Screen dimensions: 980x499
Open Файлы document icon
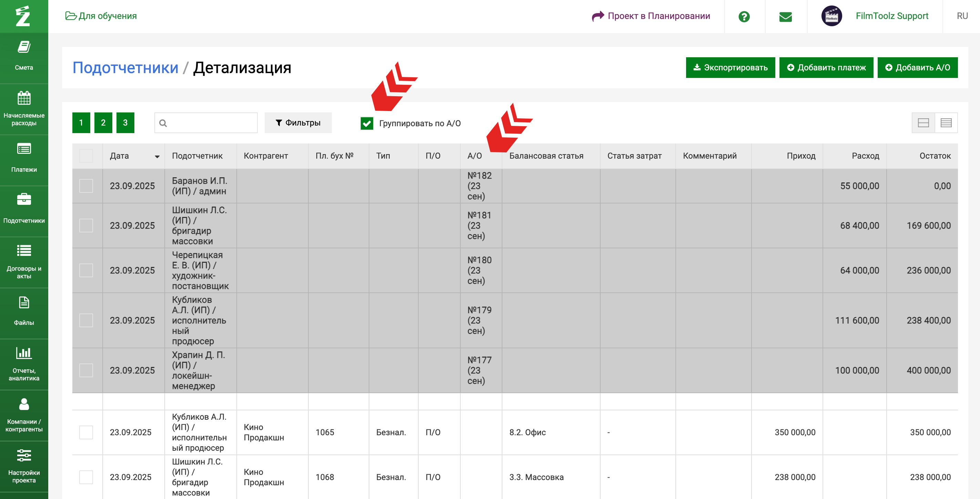[x=24, y=302]
